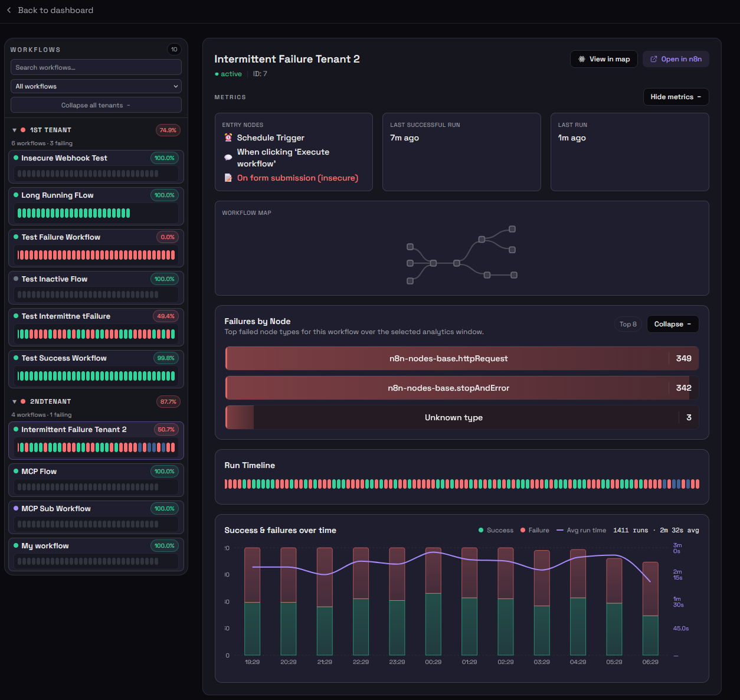Collapse the Failures by Node section
The image size is (740, 700).
[673, 324]
